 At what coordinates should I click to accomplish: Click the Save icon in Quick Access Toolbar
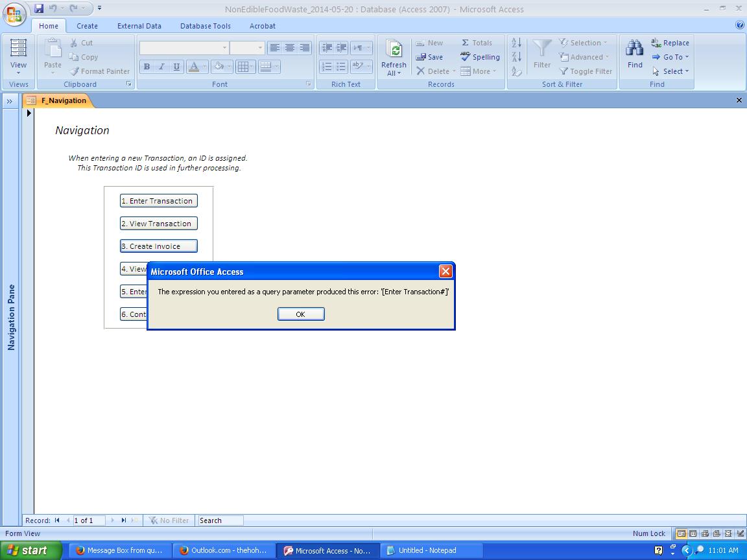tap(39, 8)
